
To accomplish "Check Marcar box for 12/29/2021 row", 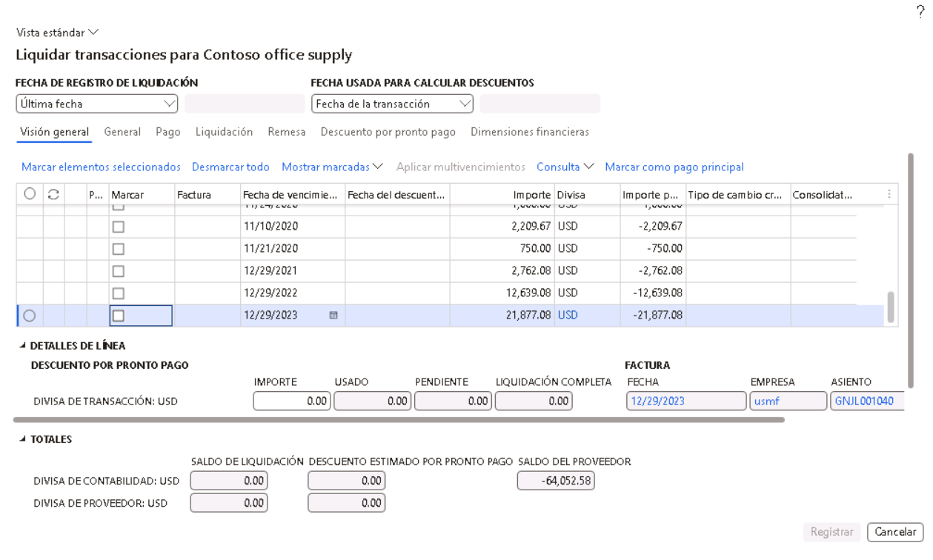I will coord(117,271).
